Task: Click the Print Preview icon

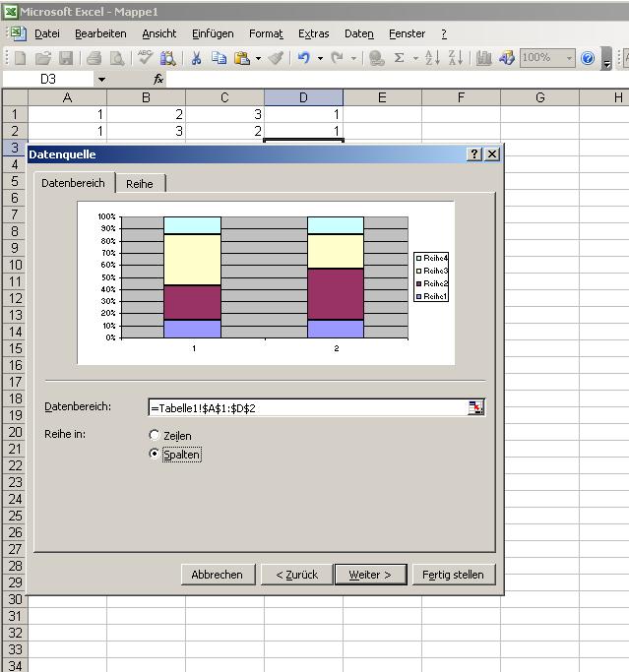Action: click(116, 58)
